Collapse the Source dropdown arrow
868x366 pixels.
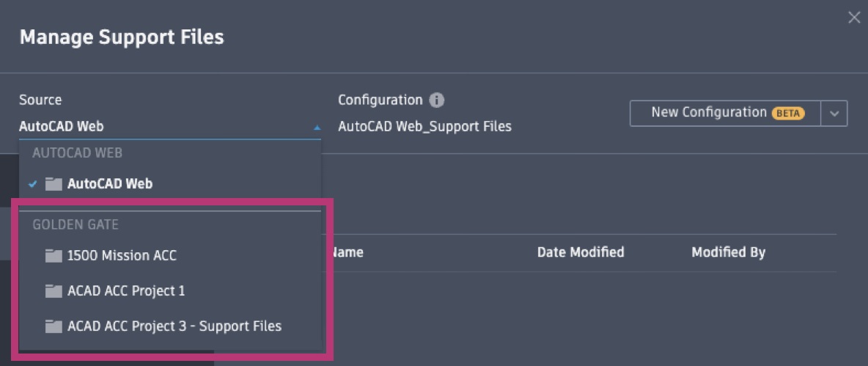click(x=317, y=128)
